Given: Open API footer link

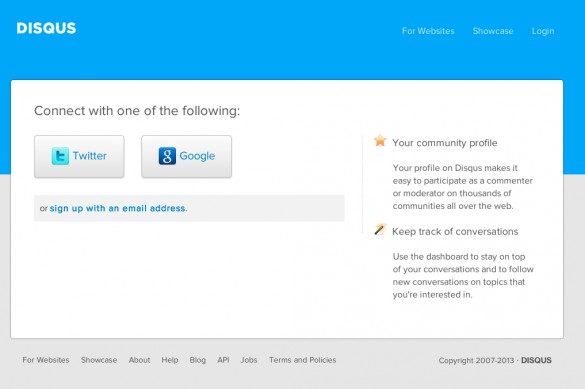Looking at the screenshot, I should 223,360.
